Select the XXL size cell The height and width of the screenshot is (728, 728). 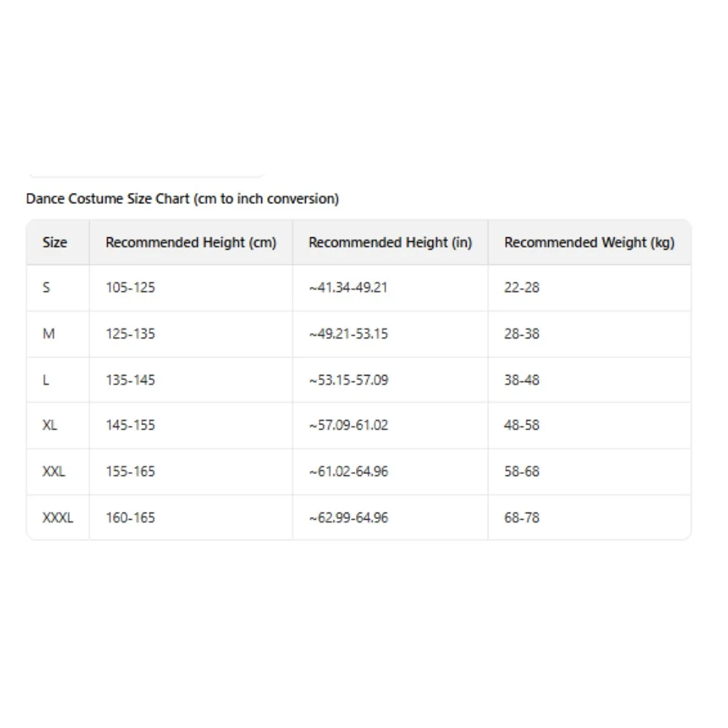point(54,472)
